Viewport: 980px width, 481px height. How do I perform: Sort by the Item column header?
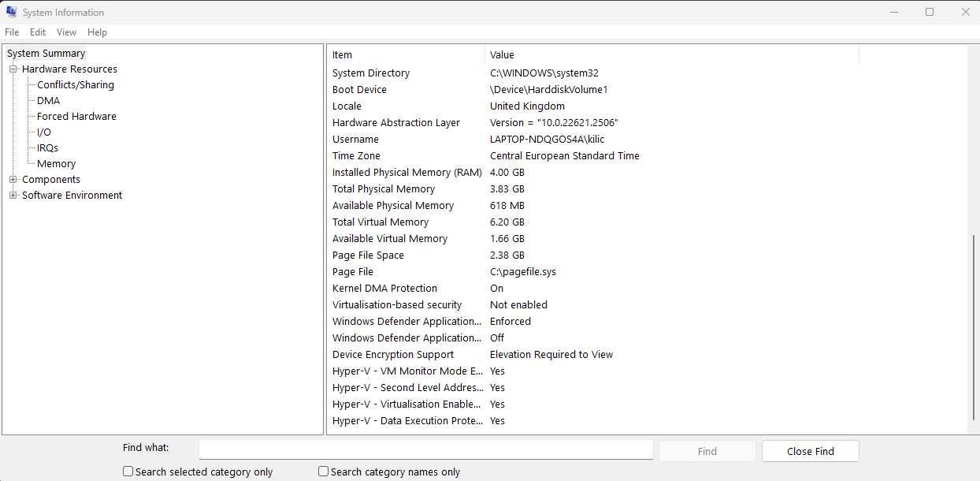406,55
